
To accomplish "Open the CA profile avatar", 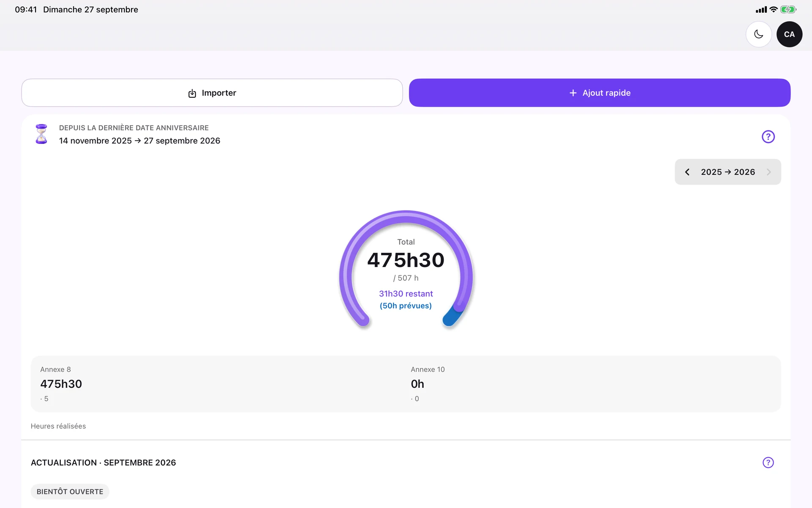I will pos(789,34).
